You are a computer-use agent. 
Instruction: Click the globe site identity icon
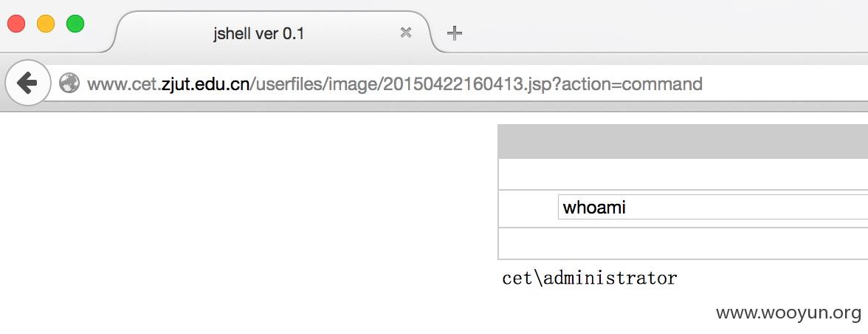click(x=69, y=83)
